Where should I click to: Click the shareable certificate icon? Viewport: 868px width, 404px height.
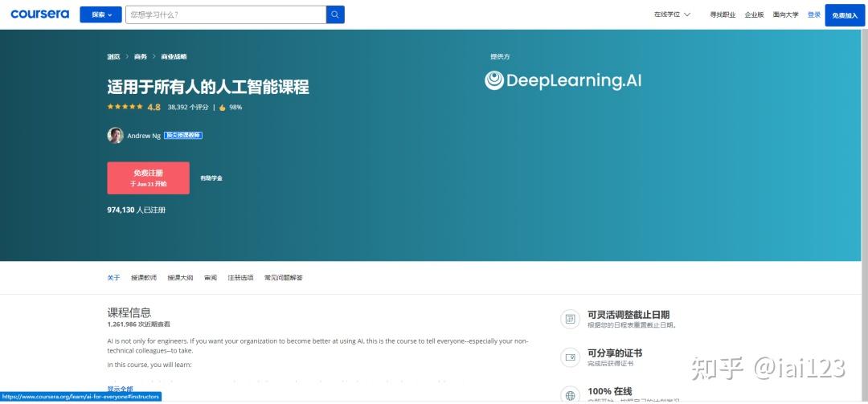570,357
